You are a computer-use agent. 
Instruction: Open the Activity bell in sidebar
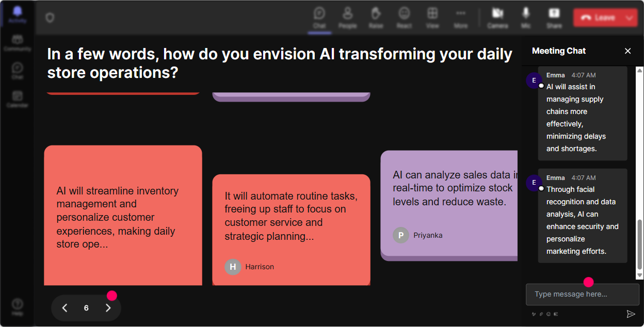point(17,14)
